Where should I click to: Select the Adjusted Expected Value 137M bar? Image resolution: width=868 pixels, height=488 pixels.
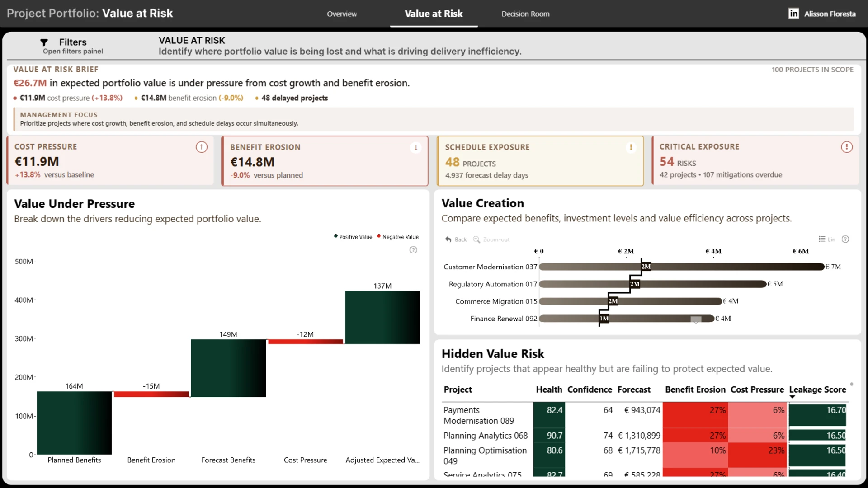[x=382, y=318]
